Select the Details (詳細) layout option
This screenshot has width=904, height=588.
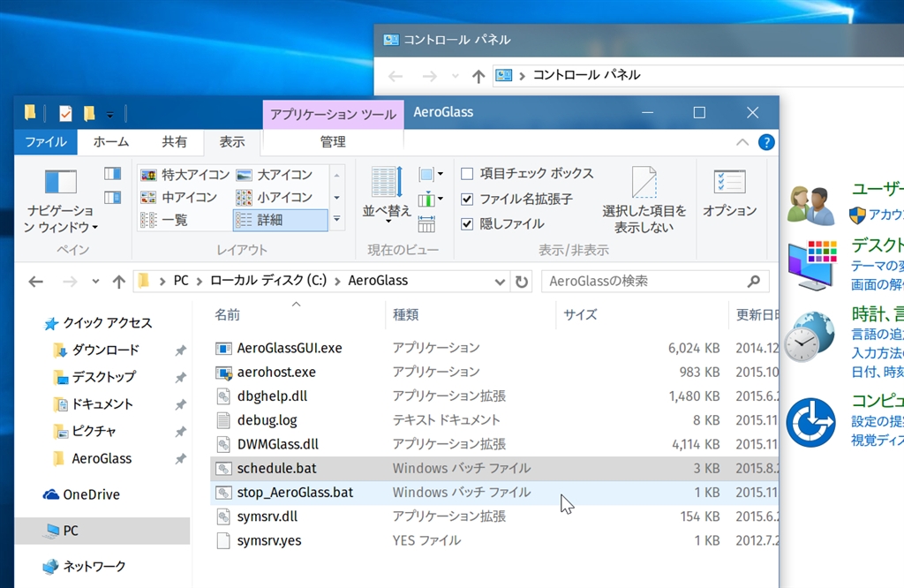[280, 220]
